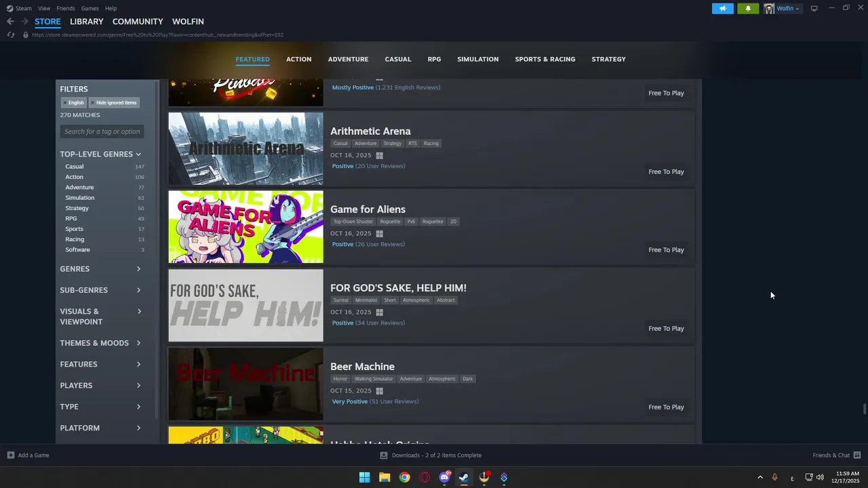868x488 pixels.
Task: Open Google Chrome from the taskbar
Action: pos(404,477)
